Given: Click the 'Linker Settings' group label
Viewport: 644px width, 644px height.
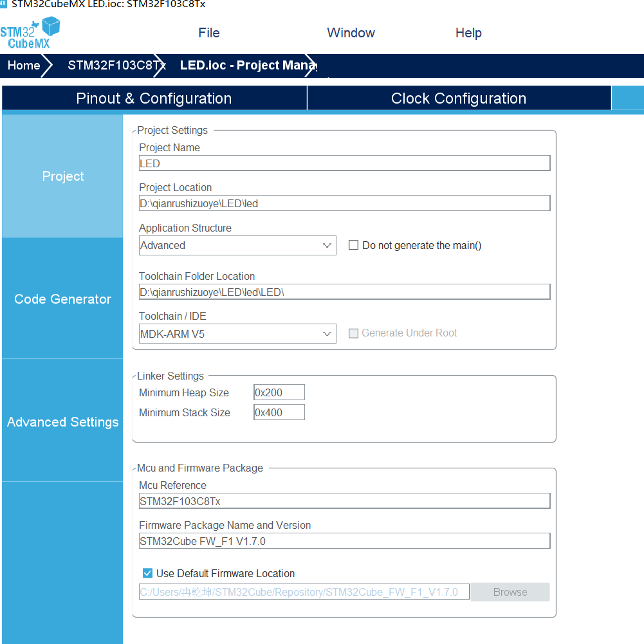Looking at the screenshot, I should point(170,376).
